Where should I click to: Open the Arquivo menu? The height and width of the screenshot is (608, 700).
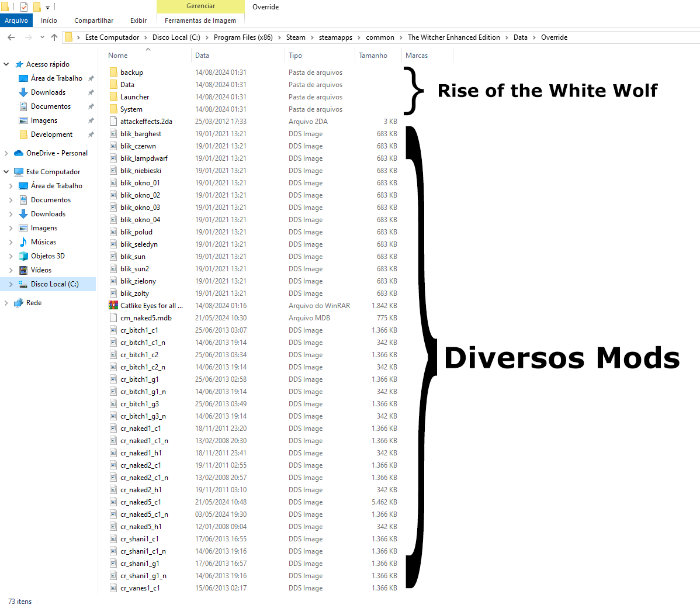[16, 20]
